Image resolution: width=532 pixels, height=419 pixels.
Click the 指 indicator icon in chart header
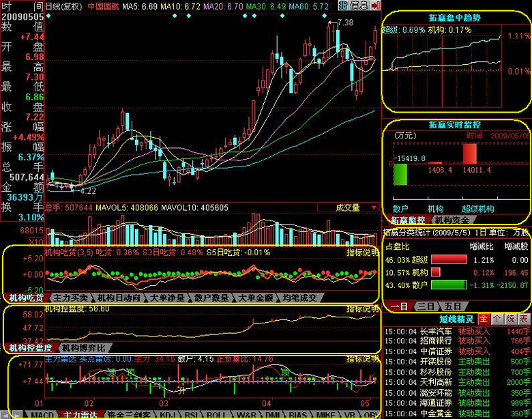343,5
